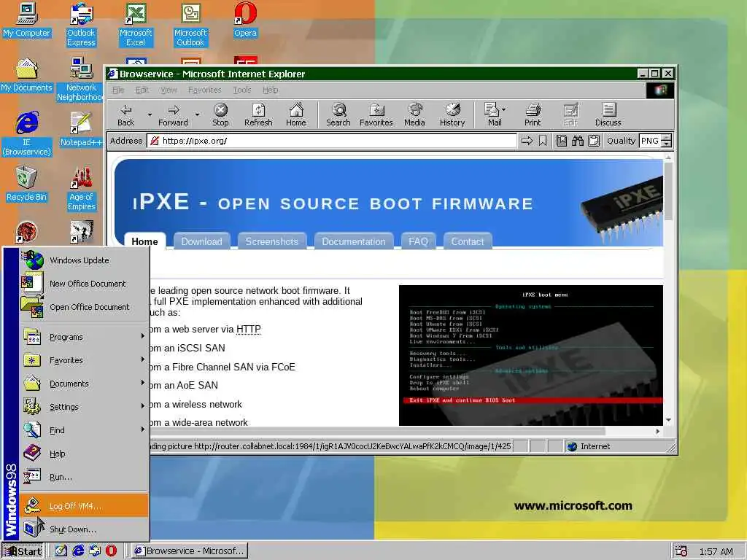Viewport: 747px width, 560px height.
Task: Choose Log Off VM4... in Start menu
Action: [84, 506]
